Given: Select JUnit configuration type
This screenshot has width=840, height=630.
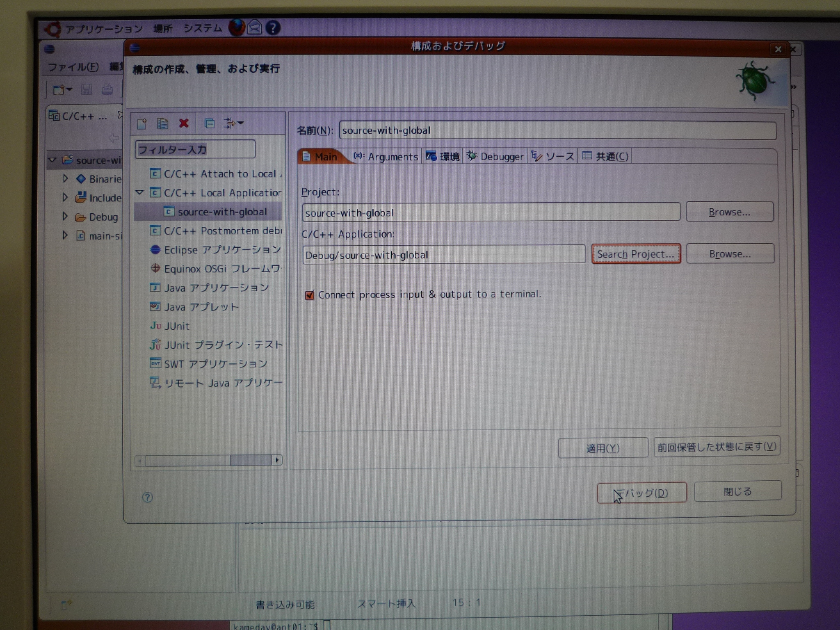Looking at the screenshot, I should 170,326.
